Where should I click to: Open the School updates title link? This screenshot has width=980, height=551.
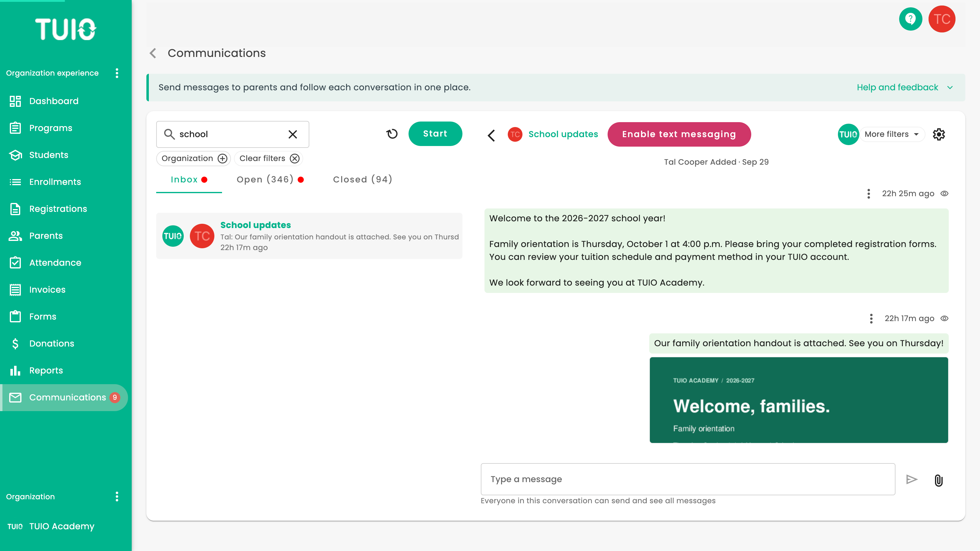tap(563, 134)
